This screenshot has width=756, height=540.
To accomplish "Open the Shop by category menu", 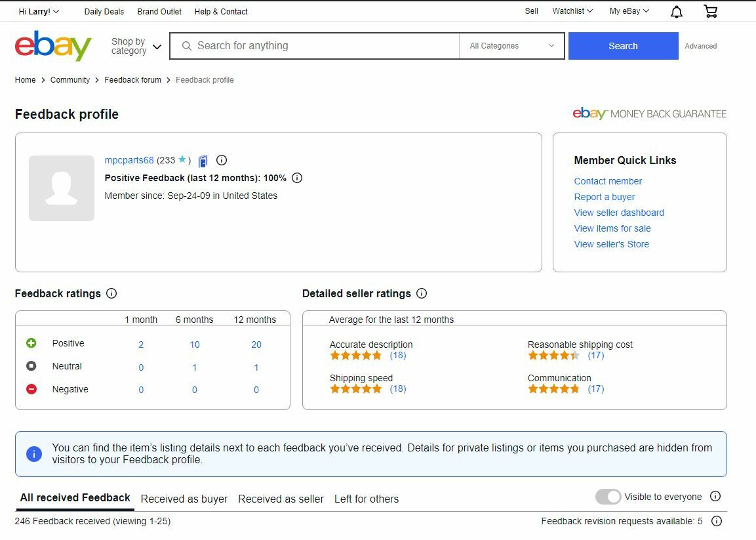I will click(x=136, y=46).
